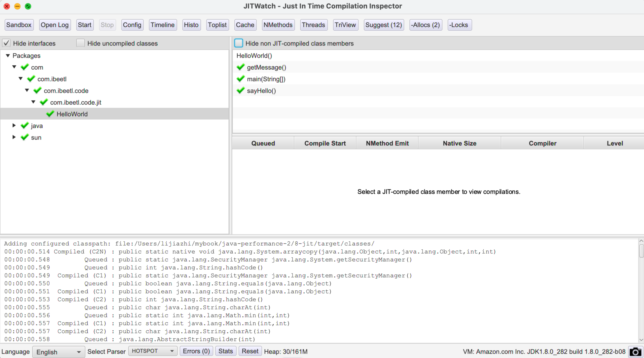Open the NMethods view
The image size is (644, 358).
pos(278,25)
